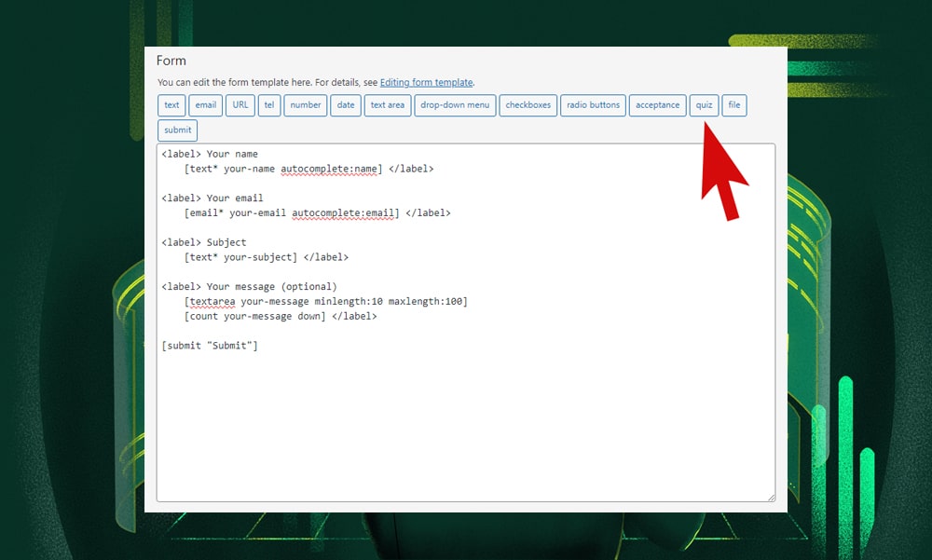Click the text area tag button
Image resolution: width=932 pixels, height=560 pixels.
[387, 105]
